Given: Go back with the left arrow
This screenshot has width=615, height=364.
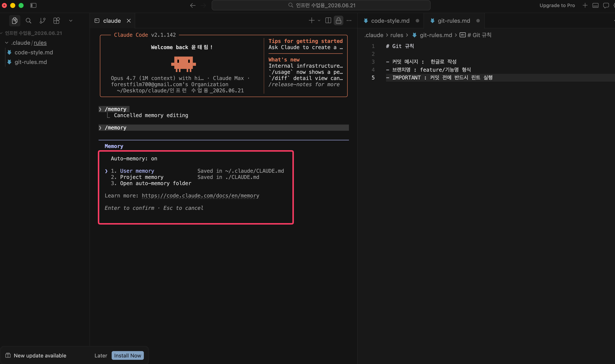Looking at the screenshot, I should [x=193, y=5].
